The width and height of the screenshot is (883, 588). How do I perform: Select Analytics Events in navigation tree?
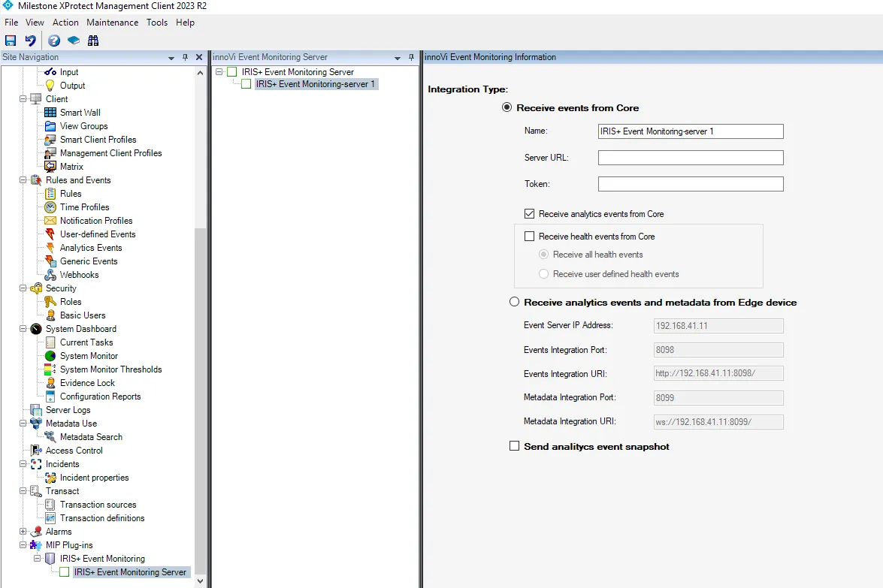[x=91, y=248]
